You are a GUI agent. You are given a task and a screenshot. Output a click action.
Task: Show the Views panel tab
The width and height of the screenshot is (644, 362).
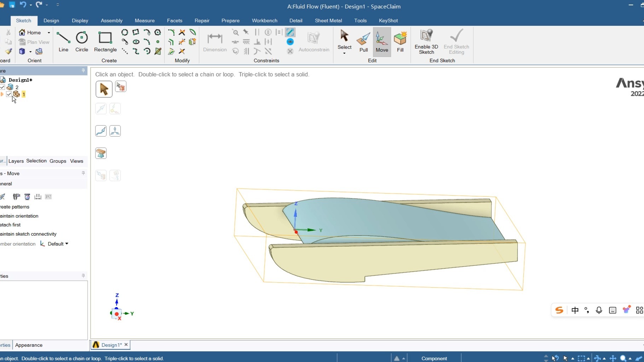coord(76,161)
